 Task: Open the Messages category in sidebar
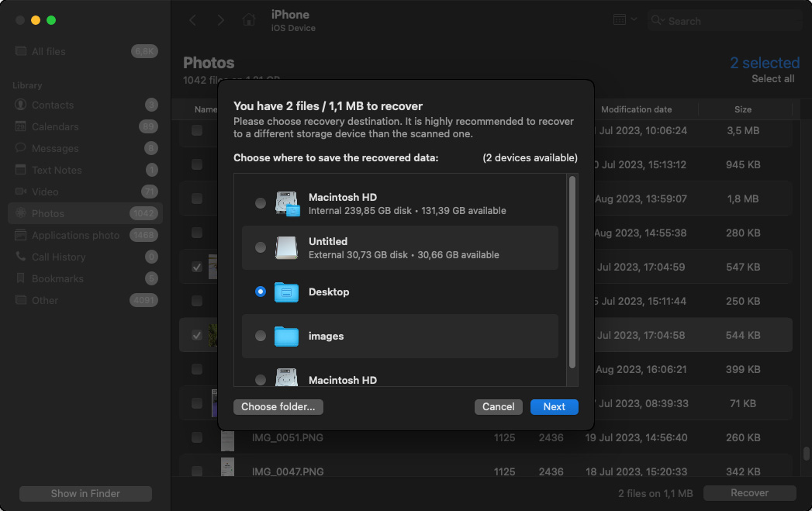pyautogui.click(x=55, y=148)
